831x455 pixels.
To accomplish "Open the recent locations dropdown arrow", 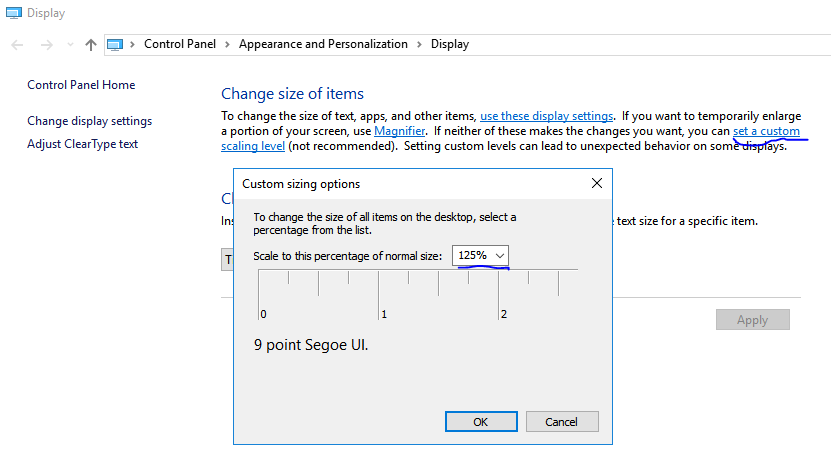I will pyautogui.click(x=70, y=45).
